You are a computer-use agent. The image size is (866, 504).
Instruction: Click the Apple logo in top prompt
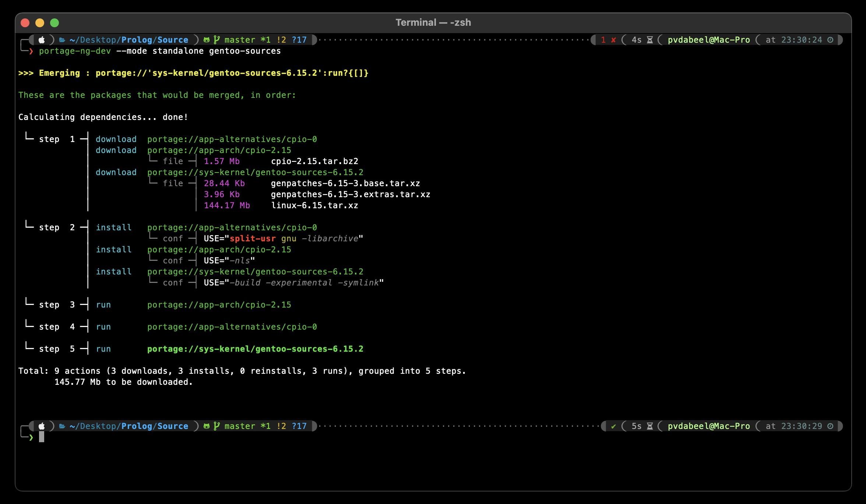[42, 40]
